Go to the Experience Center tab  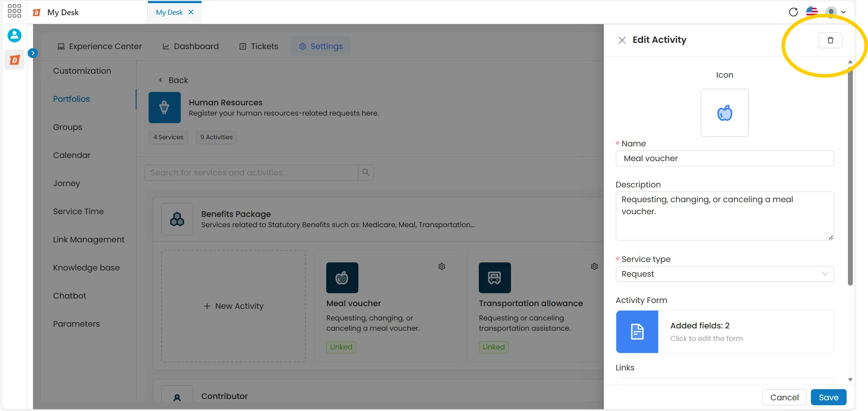click(x=100, y=46)
